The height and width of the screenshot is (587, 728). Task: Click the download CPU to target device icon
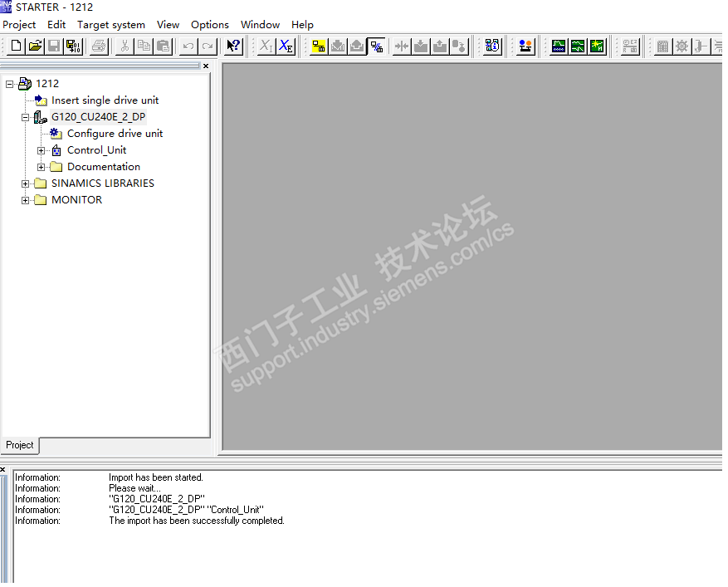coord(421,46)
